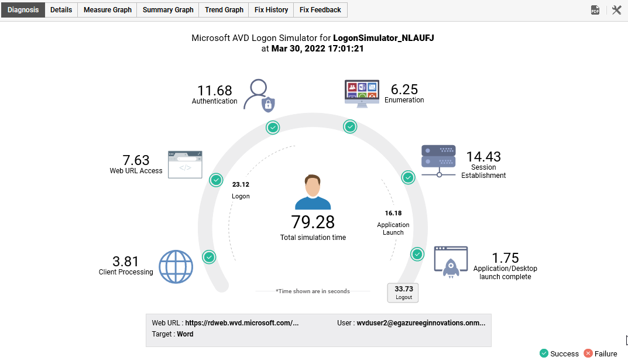Click the 14.43 Session Establishment value
The height and width of the screenshot is (364, 628).
(x=483, y=157)
